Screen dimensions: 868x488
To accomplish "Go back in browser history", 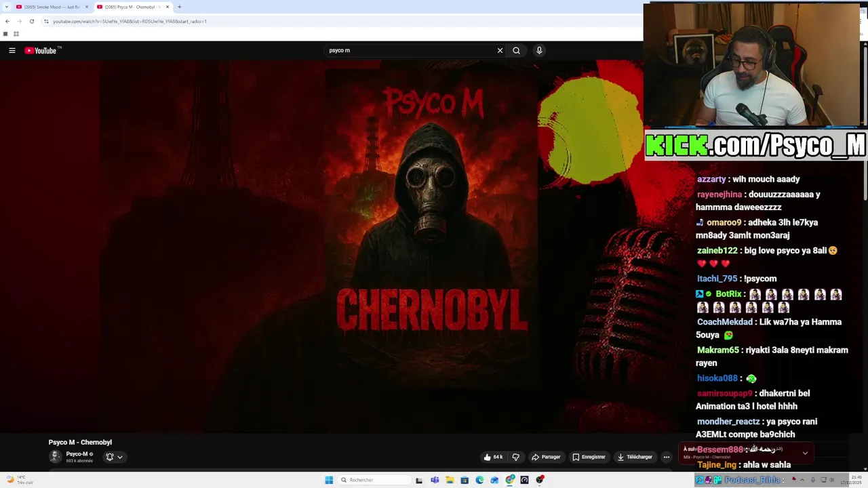I will click(7, 21).
